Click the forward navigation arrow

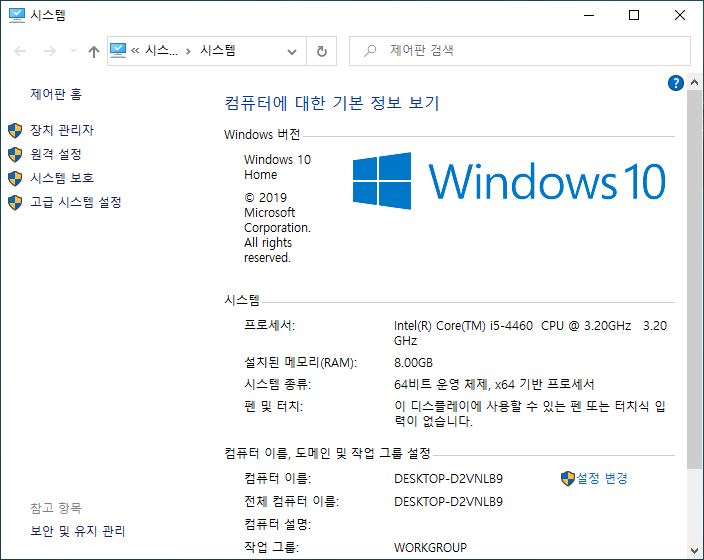tap(50, 51)
